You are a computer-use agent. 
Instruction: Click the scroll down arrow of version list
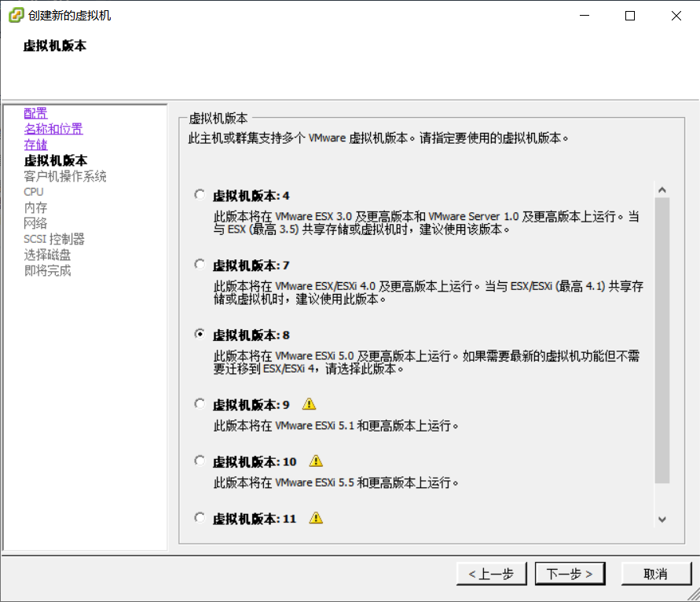(662, 519)
